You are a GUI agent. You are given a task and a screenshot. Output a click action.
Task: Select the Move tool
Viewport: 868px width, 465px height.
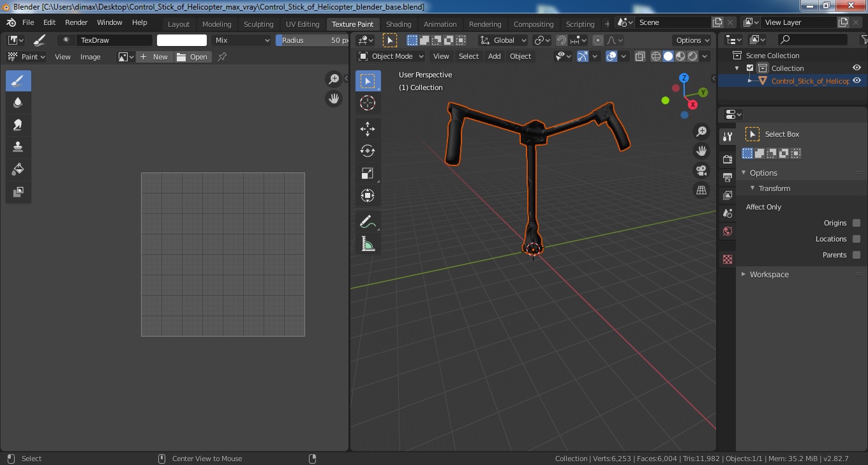pyautogui.click(x=368, y=129)
